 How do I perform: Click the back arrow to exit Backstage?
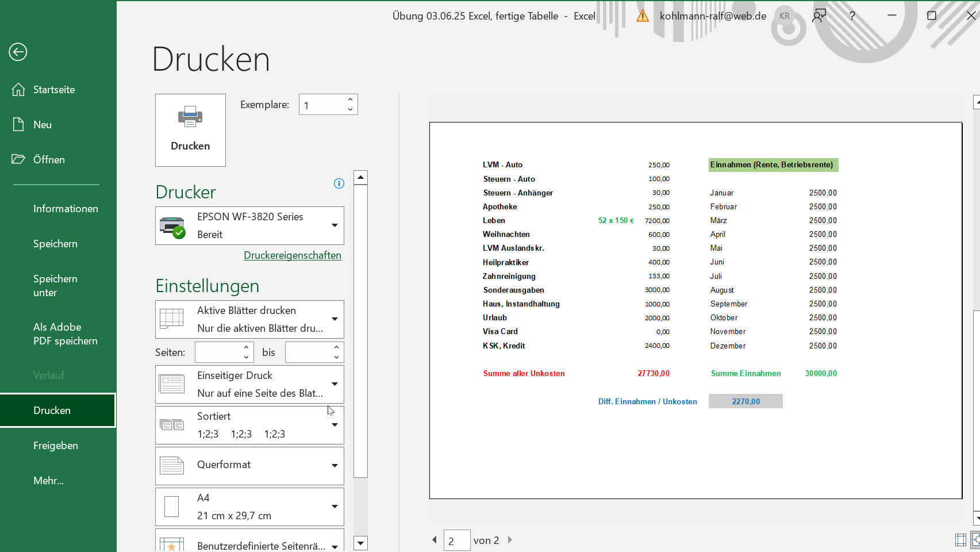point(18,52)
